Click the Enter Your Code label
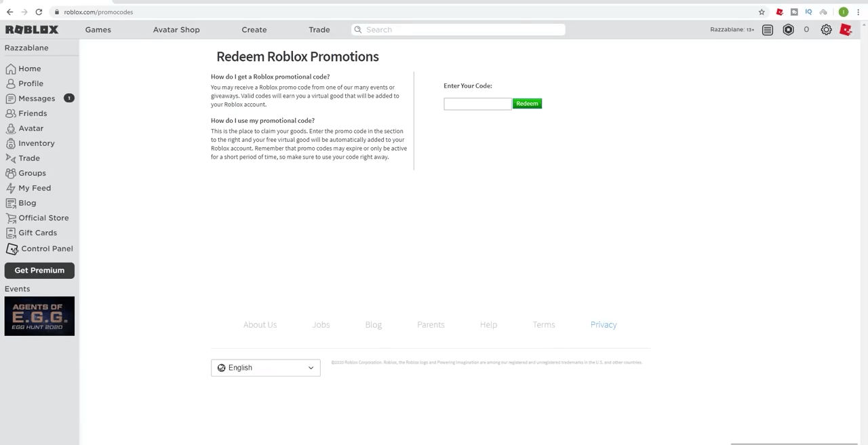Screen dimensions: 868x445 [x=468, y=86]
